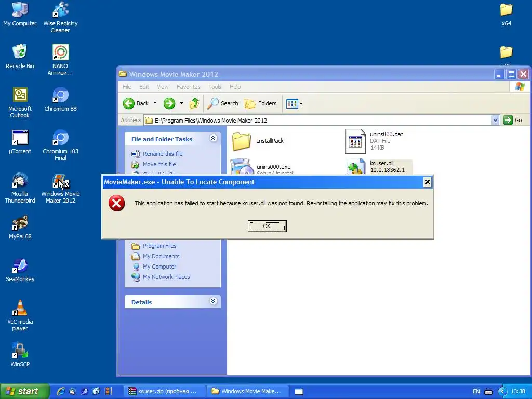Select the ksuser.dll file
The width and height of the screenshot is (532, 399).
(379, 167)
